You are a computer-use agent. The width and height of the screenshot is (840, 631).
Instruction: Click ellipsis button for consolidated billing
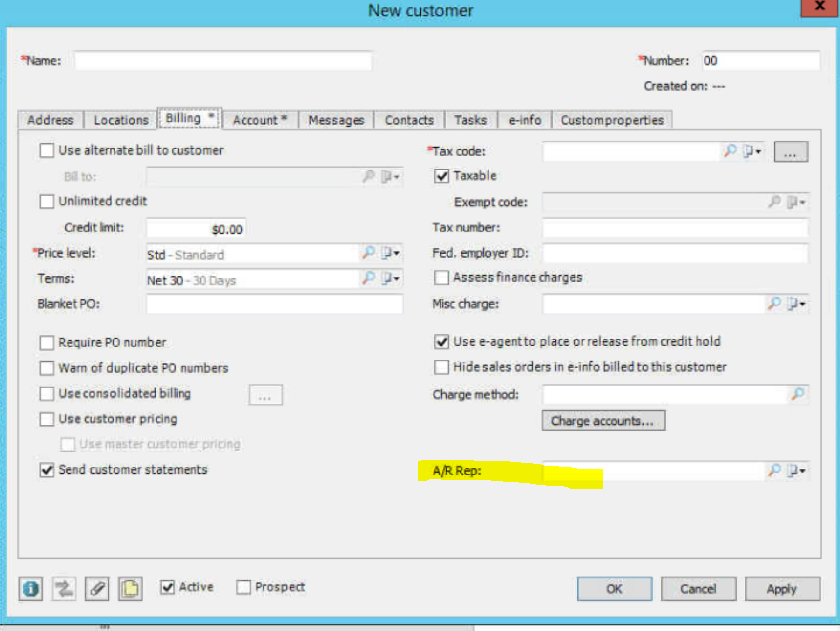[265, 395]
